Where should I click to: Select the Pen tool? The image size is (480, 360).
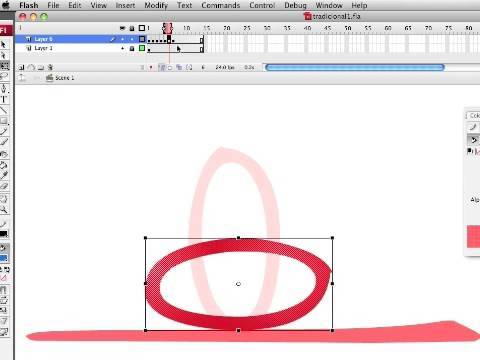(x=4, y=88)
